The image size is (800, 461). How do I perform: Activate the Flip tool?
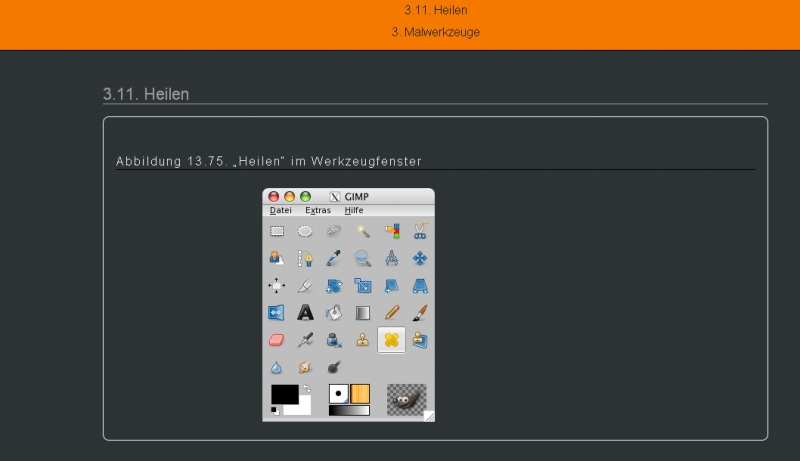[277, 313]
